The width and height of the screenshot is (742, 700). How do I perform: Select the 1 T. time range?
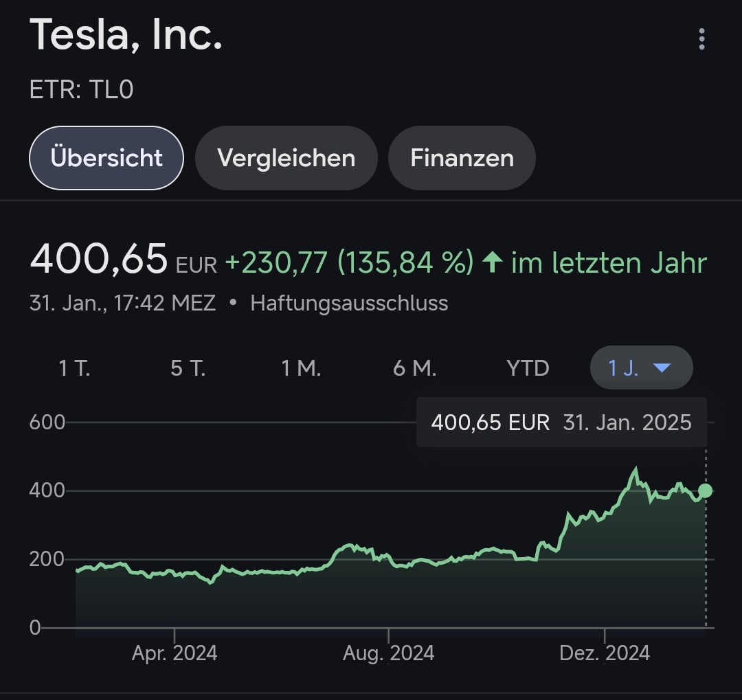[x=74, y=368]
